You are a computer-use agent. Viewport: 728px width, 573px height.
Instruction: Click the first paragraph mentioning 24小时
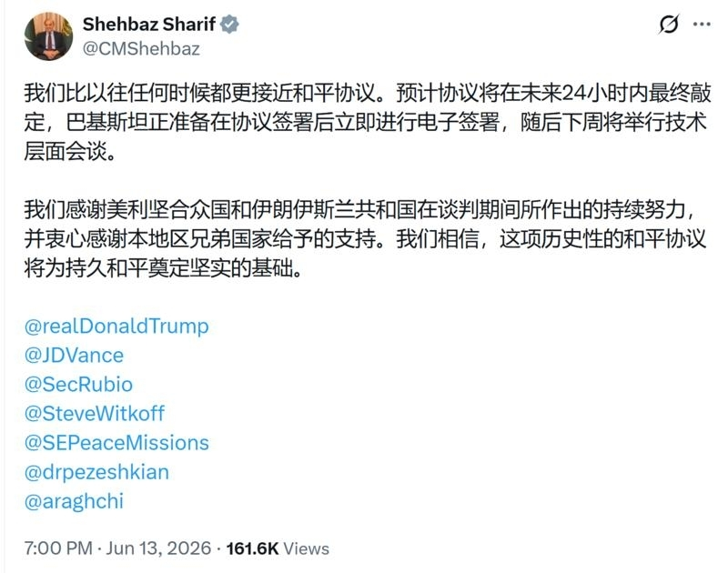pos(367,123)
